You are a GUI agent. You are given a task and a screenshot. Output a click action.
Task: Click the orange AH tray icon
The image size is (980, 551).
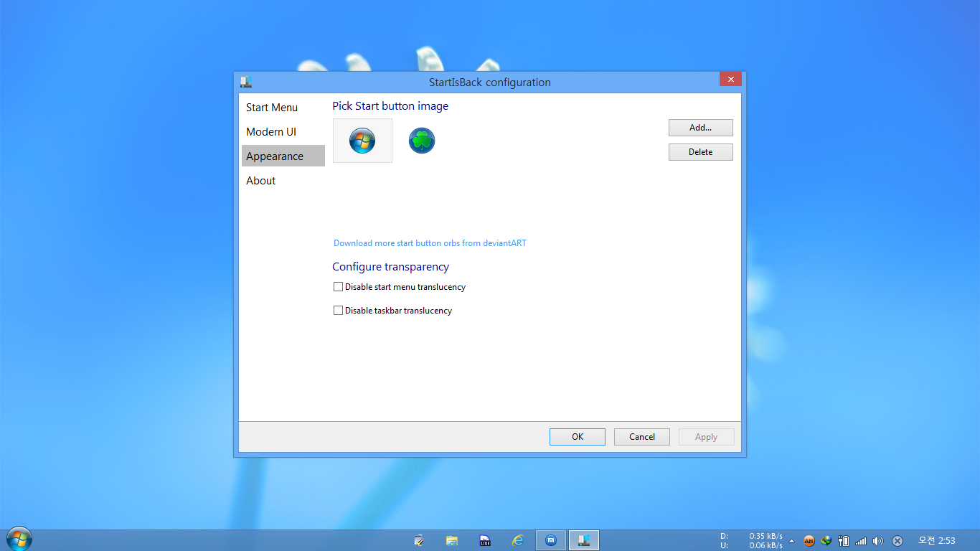click(809, 541)
